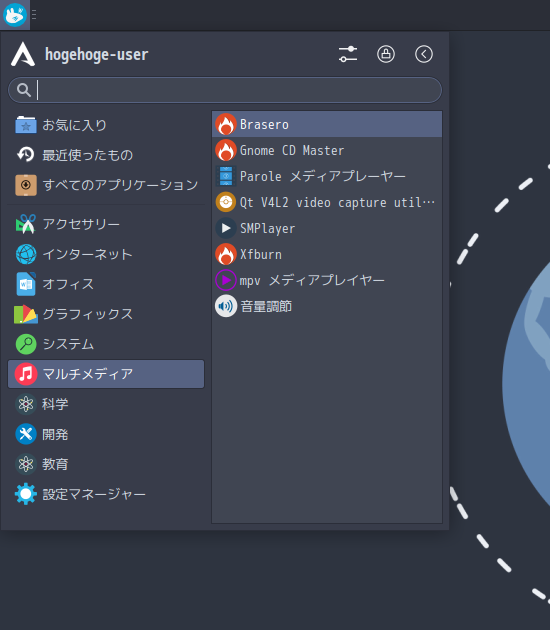Show すべてのアプリケーション label
550x630 pixels.
point(120,185)
